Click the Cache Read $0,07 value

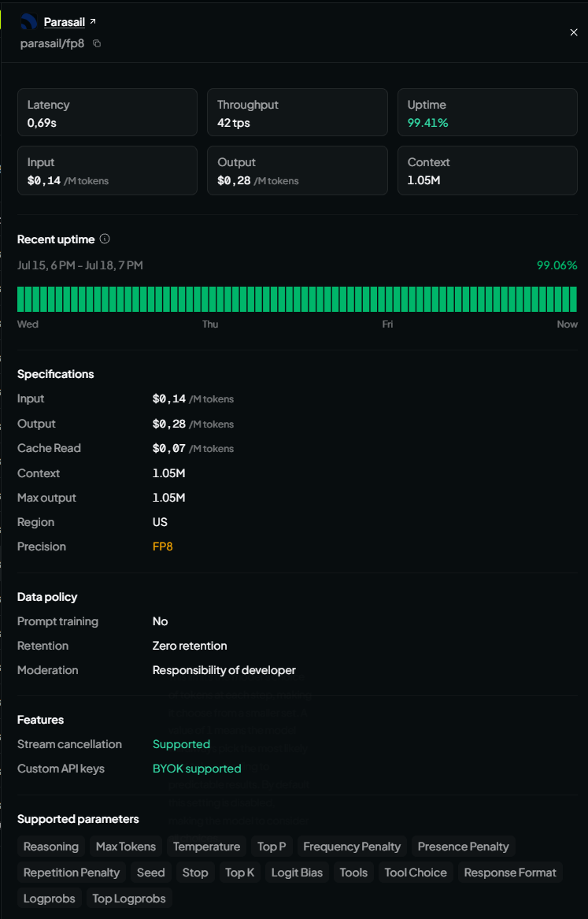[x=193, y=448]
